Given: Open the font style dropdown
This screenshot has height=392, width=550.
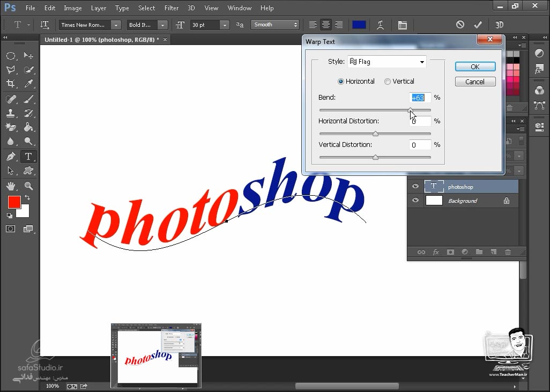Looking at the screenshot, I should point(162,25).
